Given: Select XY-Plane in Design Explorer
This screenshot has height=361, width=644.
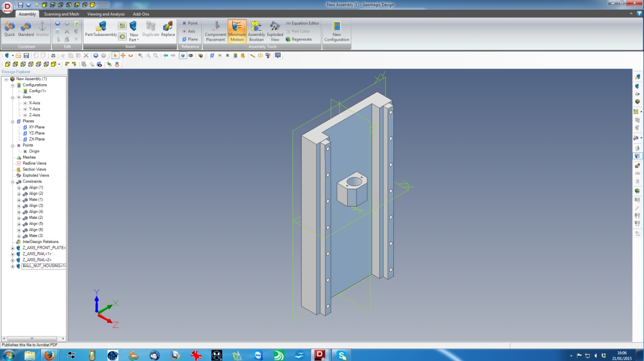Looking at the screenshot, I should [x=36, y=127].
